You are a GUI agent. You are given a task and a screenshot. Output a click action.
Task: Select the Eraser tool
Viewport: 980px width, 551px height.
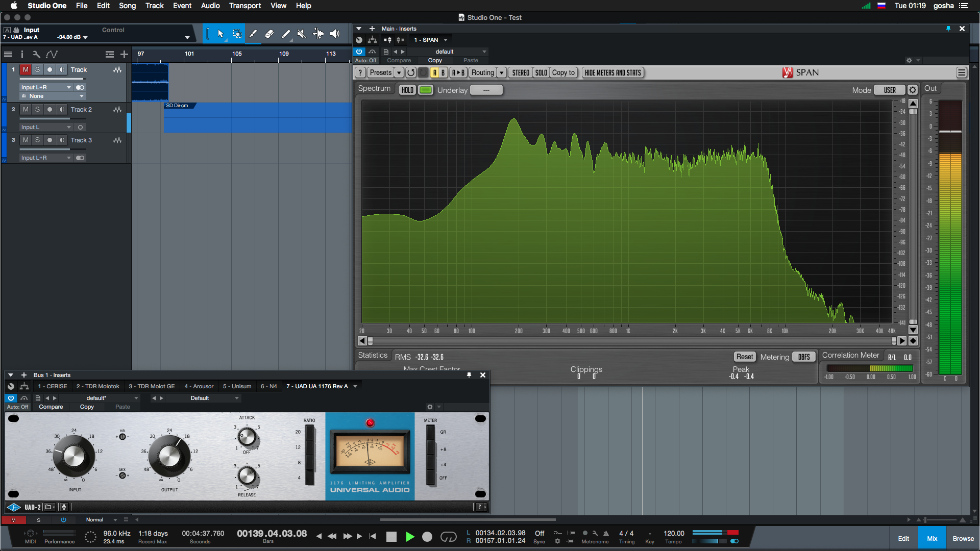point(269,34)
